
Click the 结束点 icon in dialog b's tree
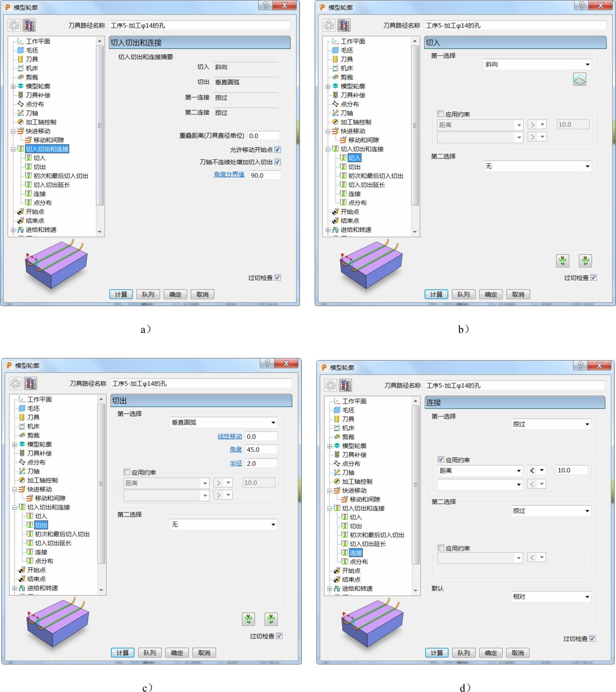tap(335, 221)
